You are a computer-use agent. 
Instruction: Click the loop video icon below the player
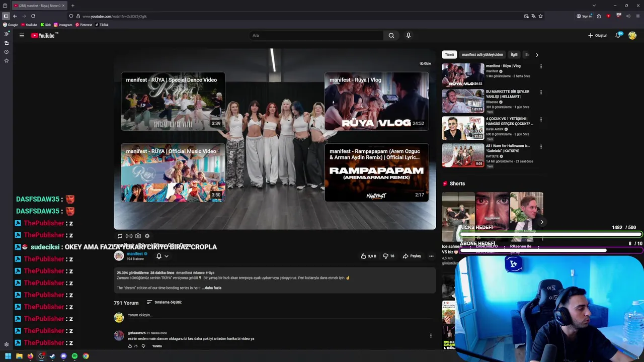click(120, 236)
